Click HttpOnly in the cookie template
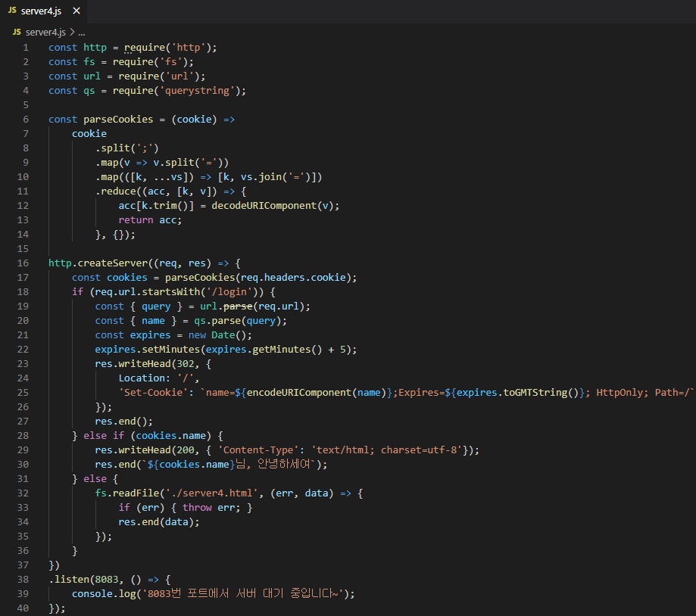 (620, 393)
